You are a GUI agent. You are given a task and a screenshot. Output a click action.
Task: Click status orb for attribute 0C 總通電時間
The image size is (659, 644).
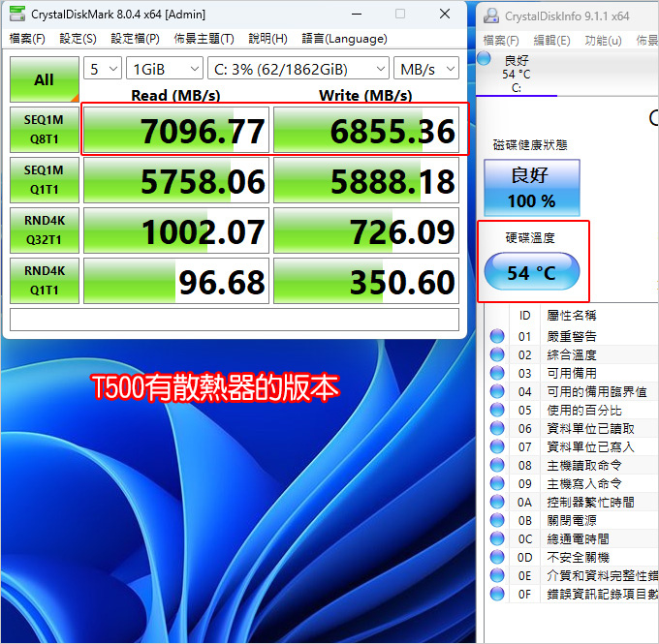tap(497, 538)
